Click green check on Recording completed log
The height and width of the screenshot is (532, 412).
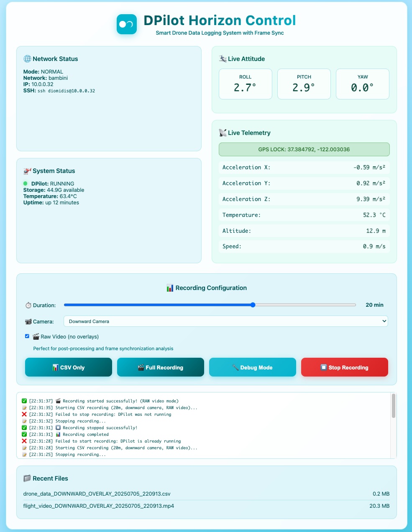24,434
